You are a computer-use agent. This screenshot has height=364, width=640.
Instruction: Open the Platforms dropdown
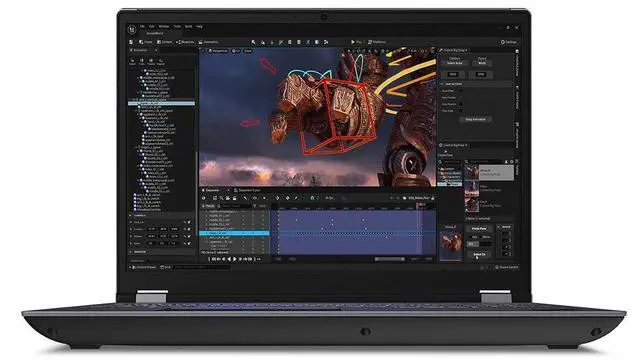click(x=377, y=42)
